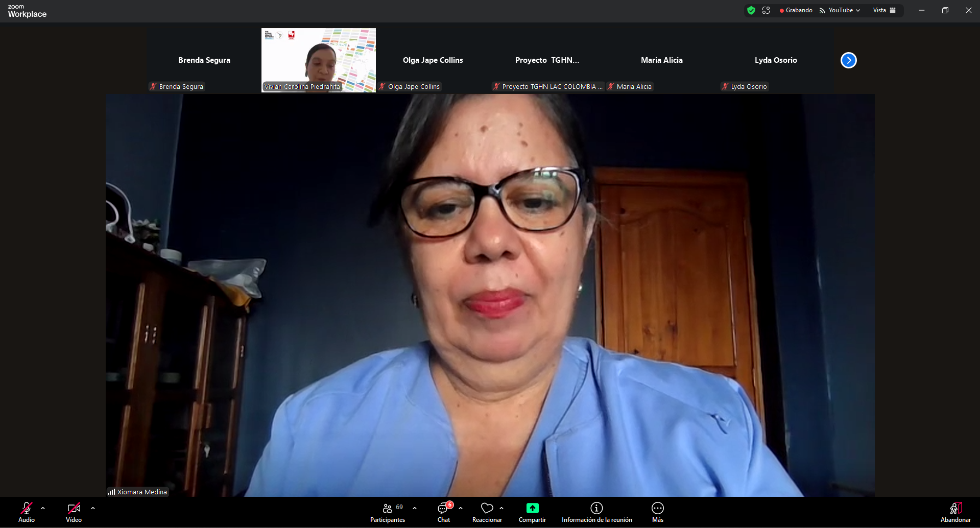Open the Chat panel
The width and height of the screenshot is (980, 528).
(444, 512)
